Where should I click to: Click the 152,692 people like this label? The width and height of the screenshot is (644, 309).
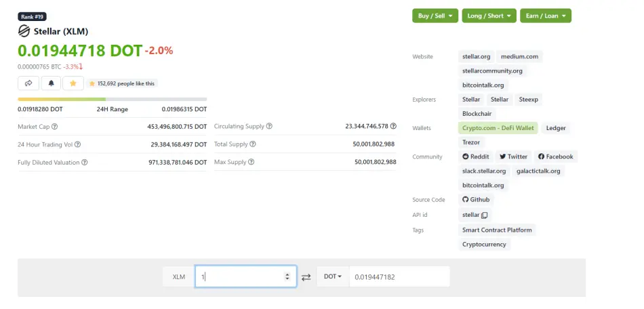(122, 83)
